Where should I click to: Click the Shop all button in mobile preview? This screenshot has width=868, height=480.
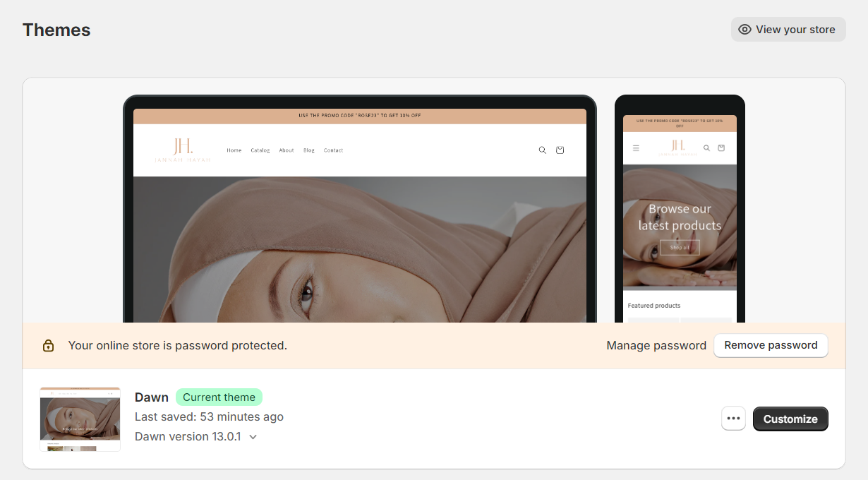[x=680, y=247]
